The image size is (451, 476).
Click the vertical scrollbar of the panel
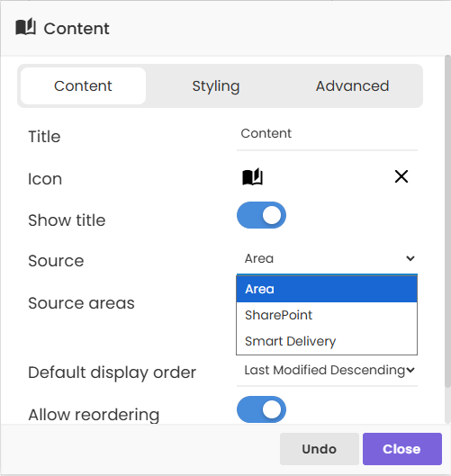click(447, 221)
